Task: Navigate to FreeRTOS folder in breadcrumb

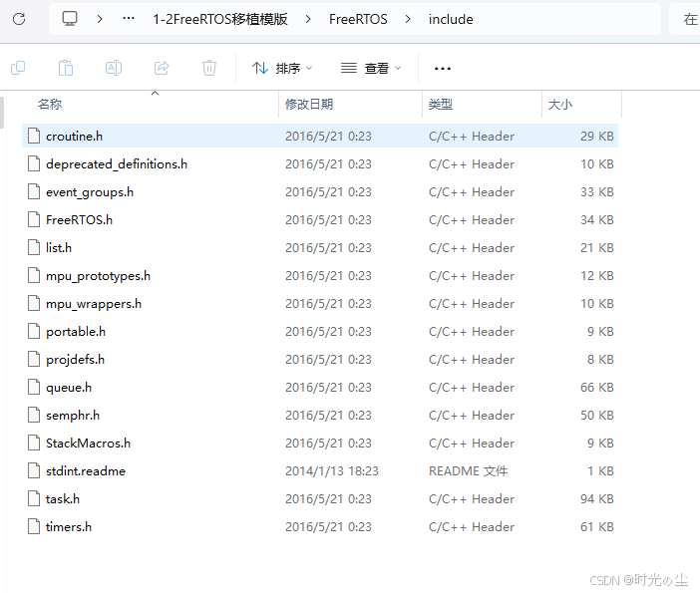Action: tap(358, 19)
